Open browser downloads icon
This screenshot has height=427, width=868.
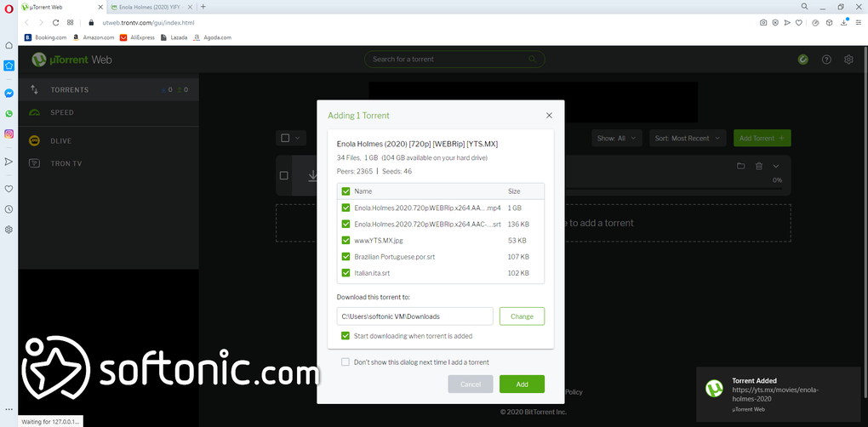click(x=844, y=23)
